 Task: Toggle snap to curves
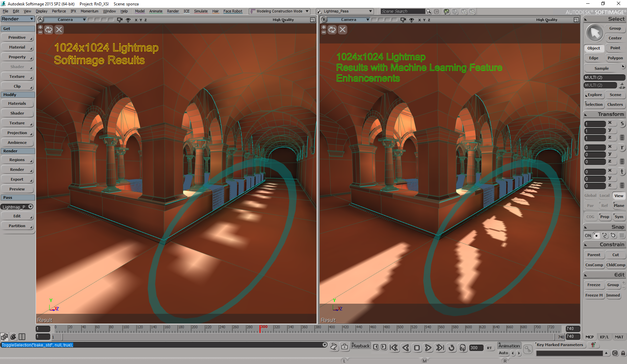tap(605, 236)
